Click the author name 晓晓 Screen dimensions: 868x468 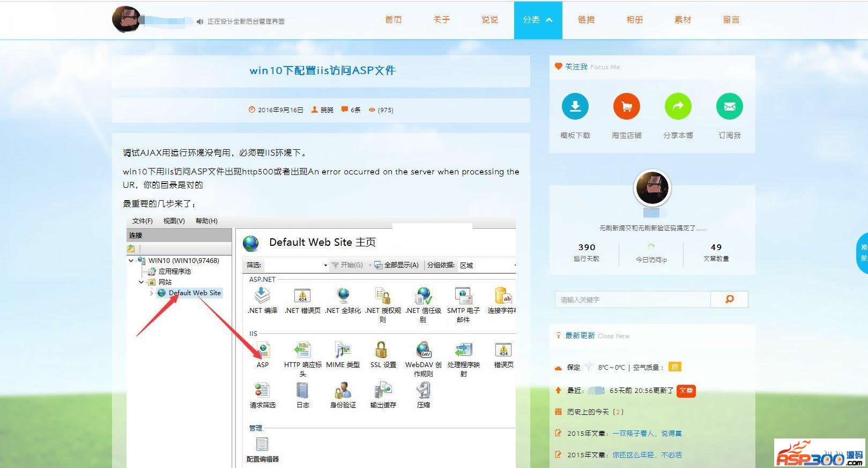pyautogui.click(x=327, y=110)
